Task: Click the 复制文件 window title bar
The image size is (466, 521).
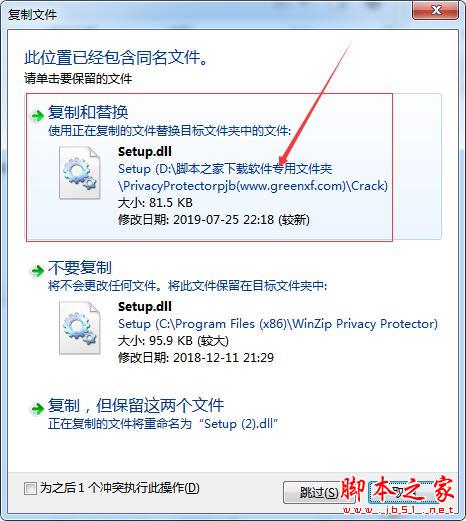Action: tap(207, 14)
